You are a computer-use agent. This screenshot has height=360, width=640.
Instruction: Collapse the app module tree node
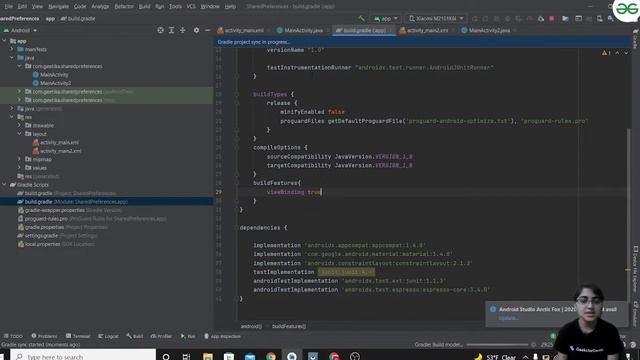pyautogui.click(x=4, y=41)
